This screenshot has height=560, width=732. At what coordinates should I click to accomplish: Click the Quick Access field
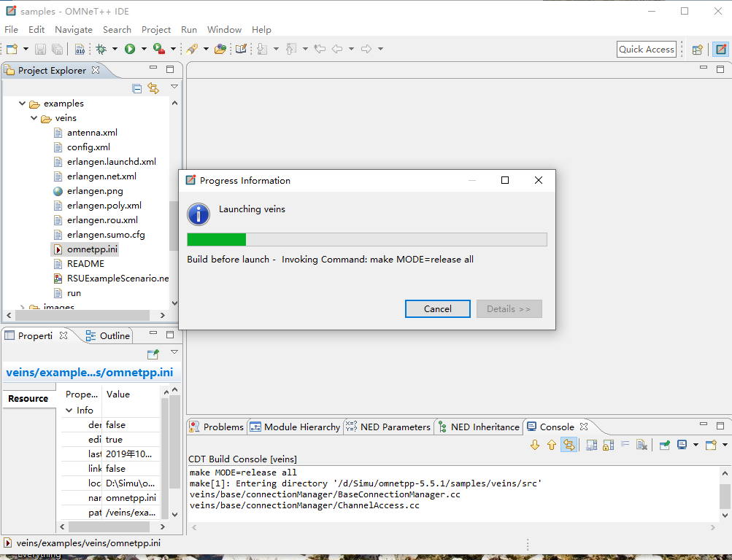(x=647, y=50)
